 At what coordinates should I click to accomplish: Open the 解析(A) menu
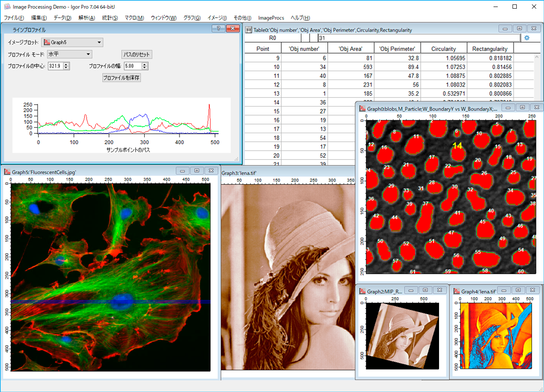(86, 18)
